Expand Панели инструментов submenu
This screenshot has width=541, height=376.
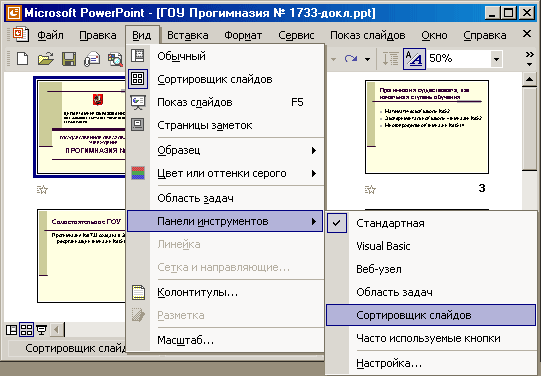point(225,221)
